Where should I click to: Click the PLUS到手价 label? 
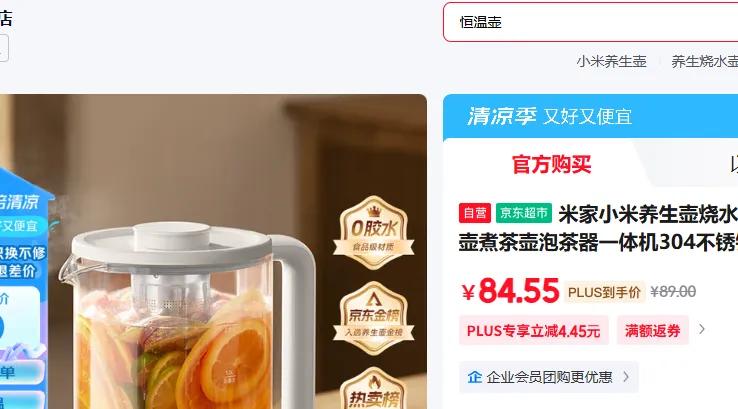click(604, 292)
